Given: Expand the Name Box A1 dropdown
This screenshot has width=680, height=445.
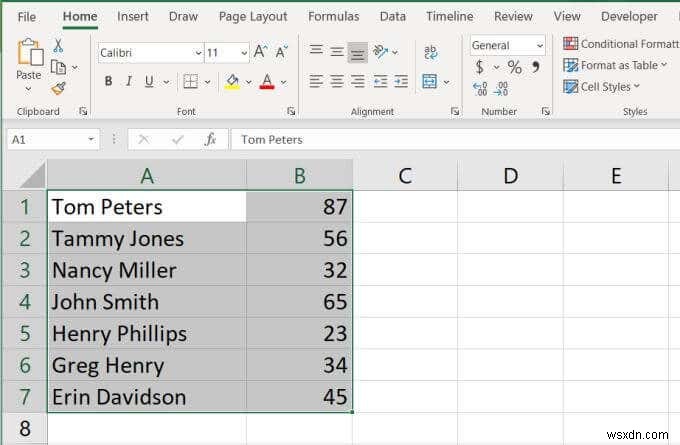Looking at the screenshot, I should 91,140.
